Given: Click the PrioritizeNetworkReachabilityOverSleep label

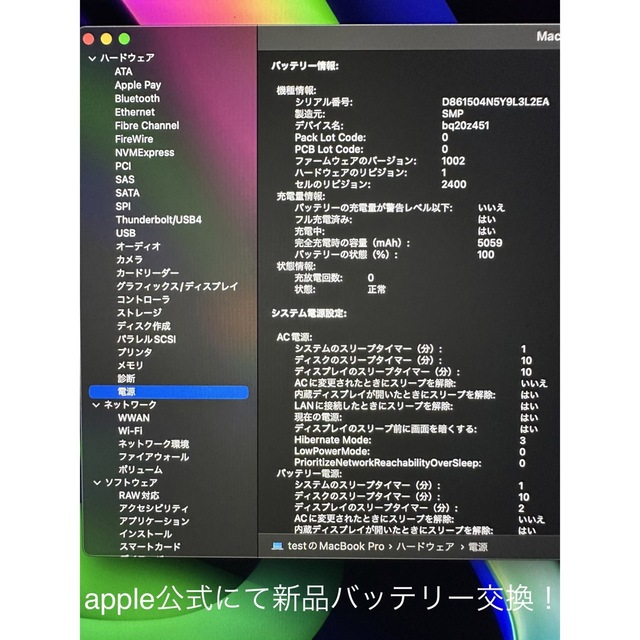Looking at the screenshot, I should 388,463.
